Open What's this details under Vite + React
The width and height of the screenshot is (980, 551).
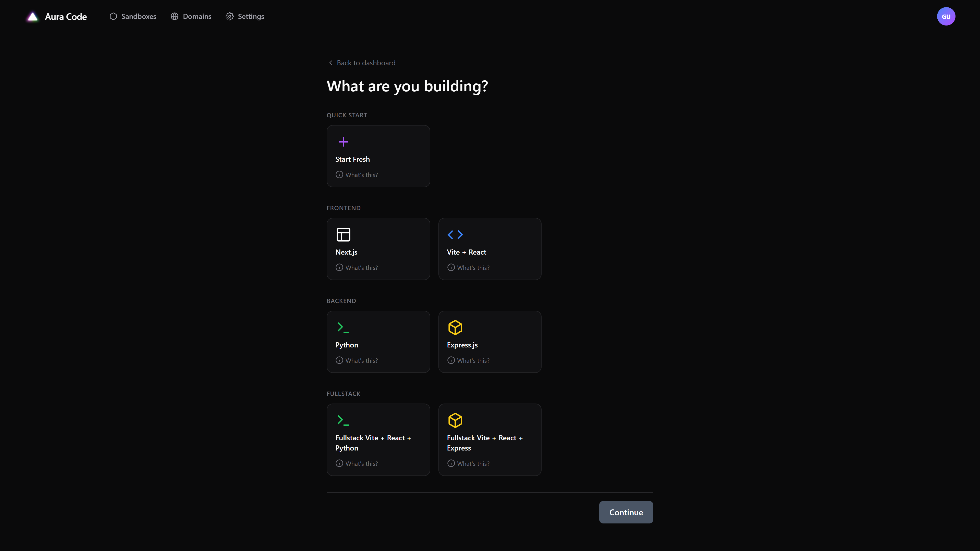coord(468,267)
